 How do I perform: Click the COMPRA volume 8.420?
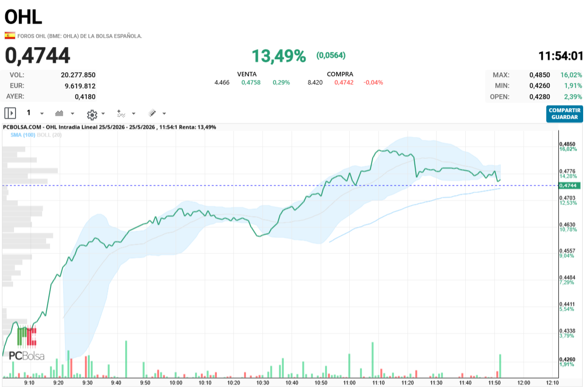(315, 82)
